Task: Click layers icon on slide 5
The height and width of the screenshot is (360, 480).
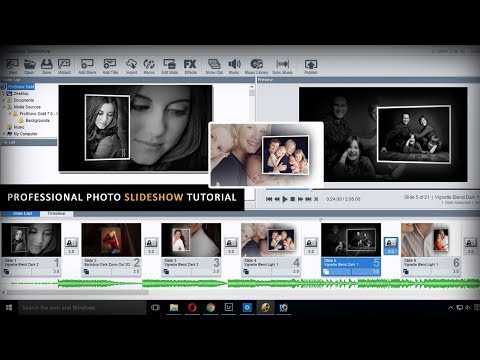Action: pyautogui.click(x=326, y=272)
